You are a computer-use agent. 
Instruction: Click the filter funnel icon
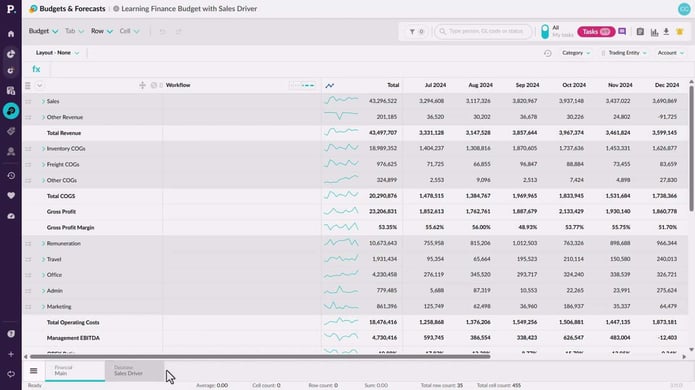tap(412, 31)
